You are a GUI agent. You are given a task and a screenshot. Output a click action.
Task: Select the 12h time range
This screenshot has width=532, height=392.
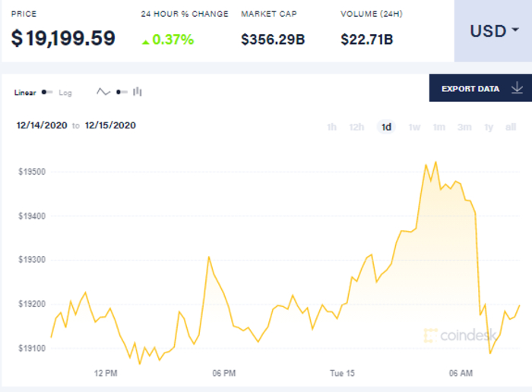(356, 127)
